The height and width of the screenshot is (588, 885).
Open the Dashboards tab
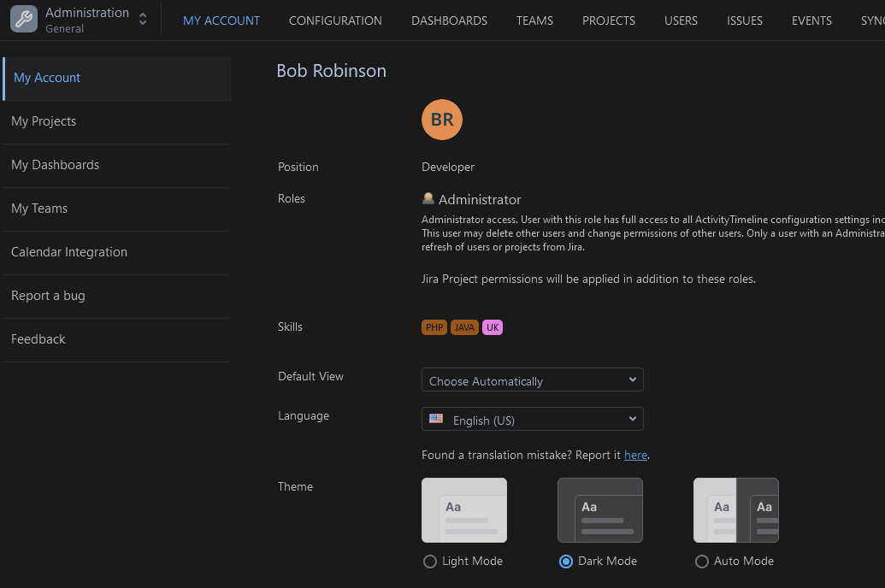tap(449, 21)
